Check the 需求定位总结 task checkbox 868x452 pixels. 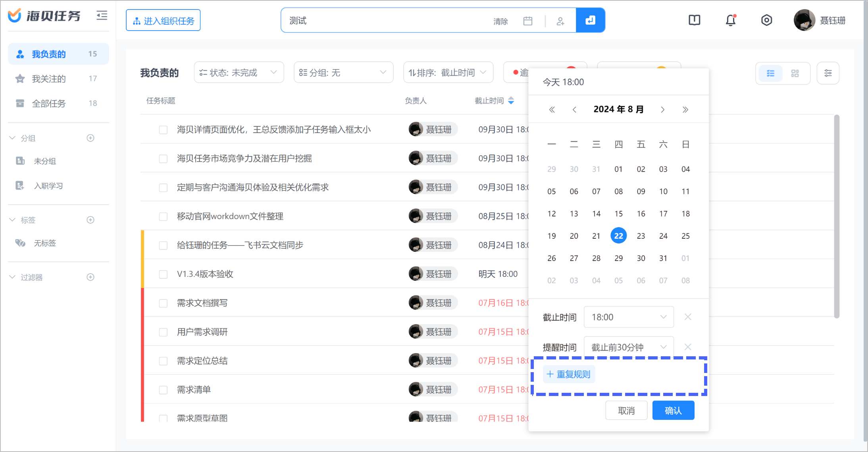tap(163, 361)
